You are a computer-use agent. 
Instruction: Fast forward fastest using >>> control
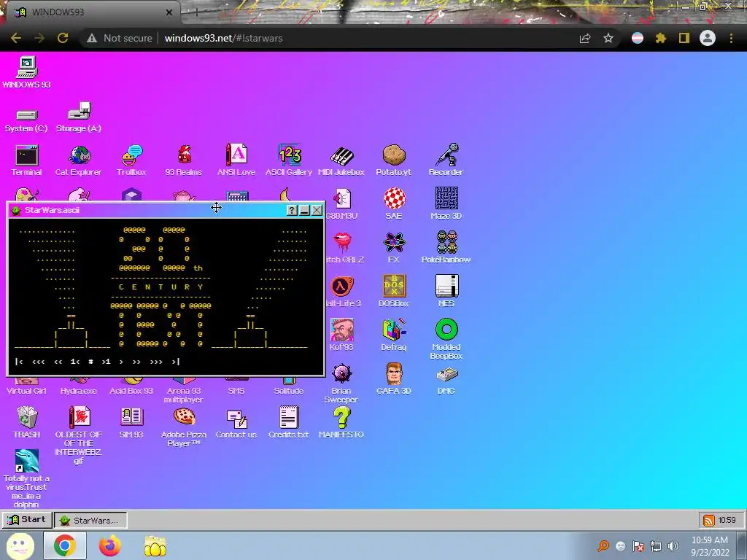[x=156, y=362]
